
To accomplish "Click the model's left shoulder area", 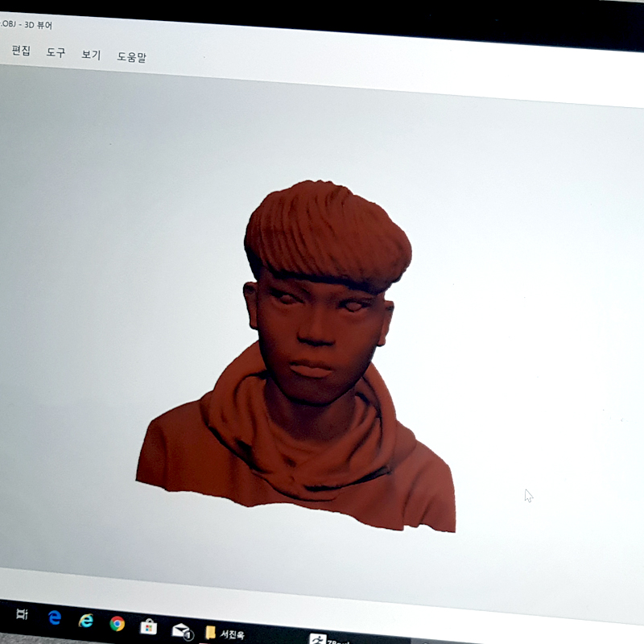I will [419, 483].
